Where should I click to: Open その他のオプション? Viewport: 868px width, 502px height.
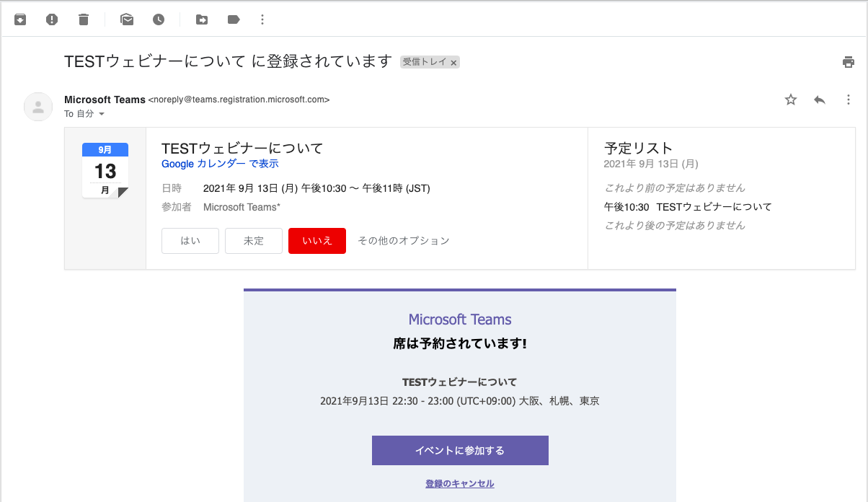(x=404, y=241)
